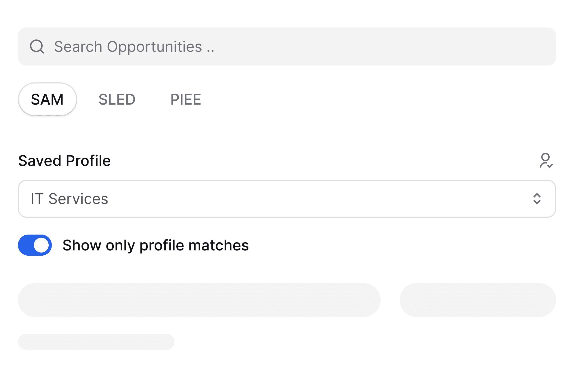Click the "Show only profile matches" label
Viewport: 574px width, 392px height.
tap(156, 245)
